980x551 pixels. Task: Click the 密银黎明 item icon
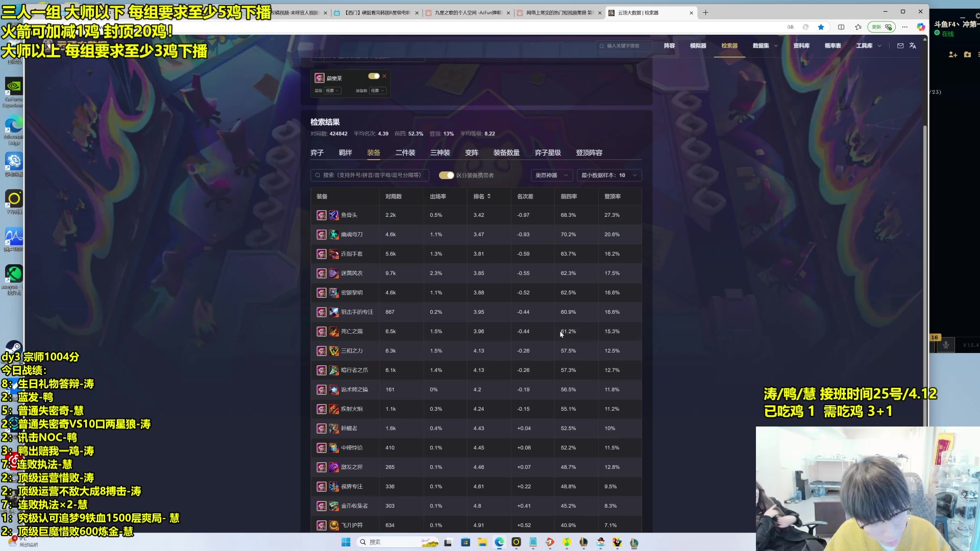click(x=334, y=293)
